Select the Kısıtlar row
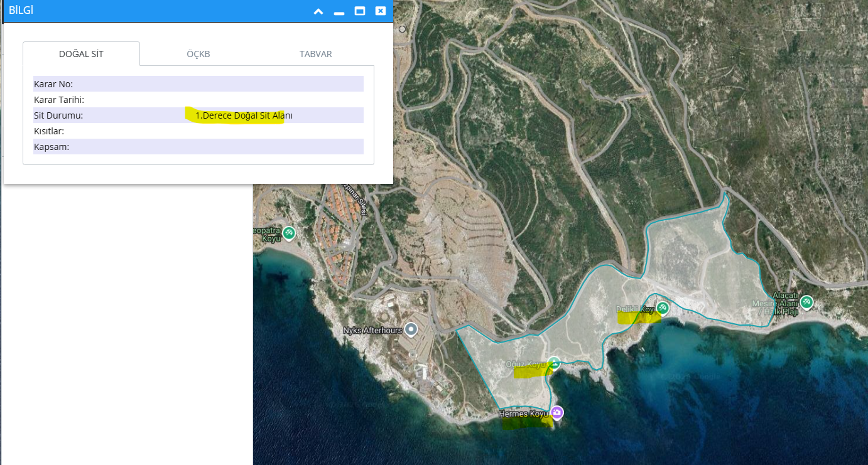The width and height of the screenshot is (868, 465). [x=198, y=131]
